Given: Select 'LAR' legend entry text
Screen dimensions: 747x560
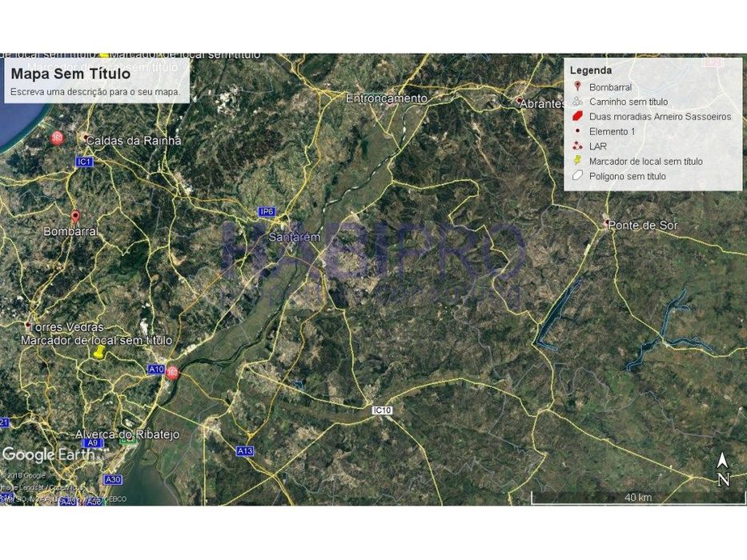Looking at the screenshot, I should point(598,146).
